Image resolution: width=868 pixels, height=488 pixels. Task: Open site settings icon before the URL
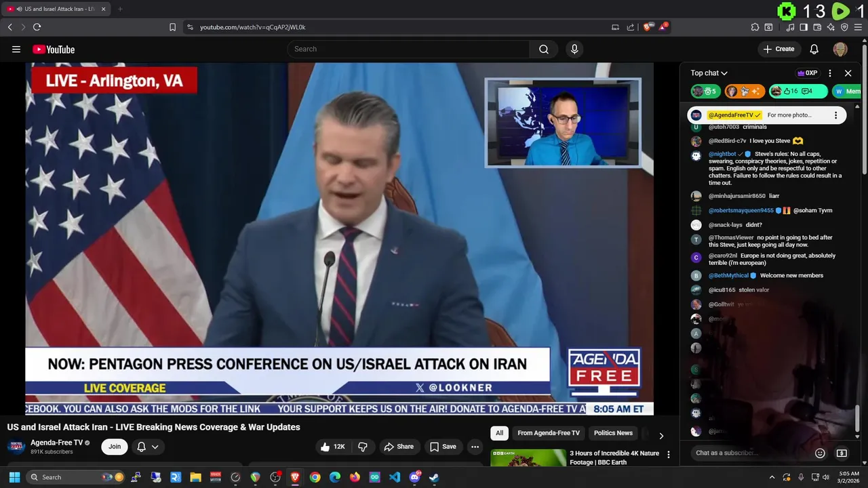[x=190, y=27]
